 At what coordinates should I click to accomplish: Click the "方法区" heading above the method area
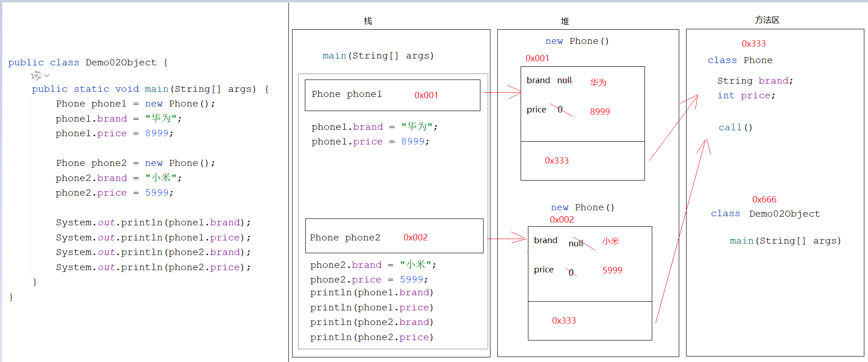coord(767,20)
